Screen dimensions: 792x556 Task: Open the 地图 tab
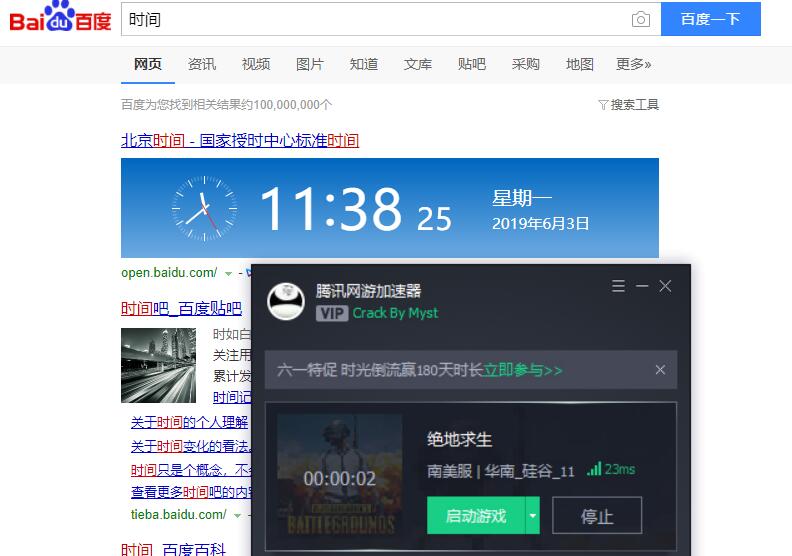(x=580, y=64)
